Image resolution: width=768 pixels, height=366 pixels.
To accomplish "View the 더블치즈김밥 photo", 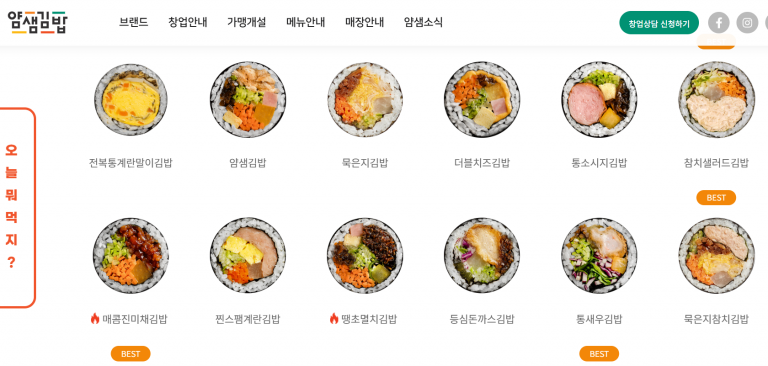I will [482, 100].
